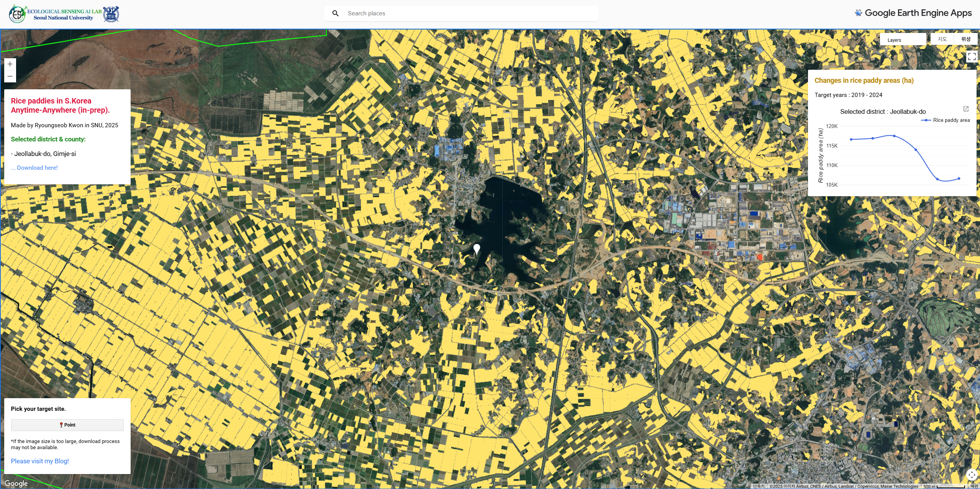Screen dimensions: 980x489
Task: Switch to 위성 satellite view
Action: coord(966,39)
